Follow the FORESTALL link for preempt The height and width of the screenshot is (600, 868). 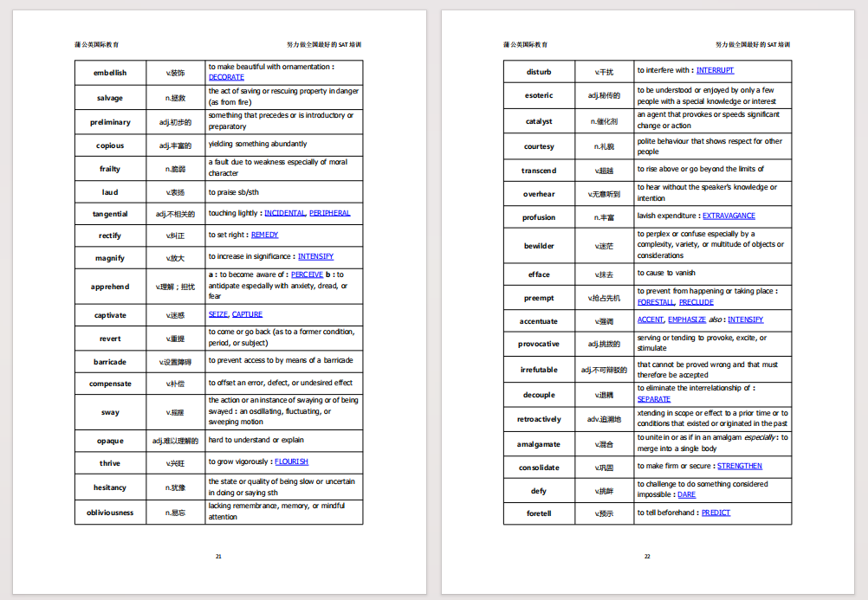pyautogui.click(x=656, y=302)
